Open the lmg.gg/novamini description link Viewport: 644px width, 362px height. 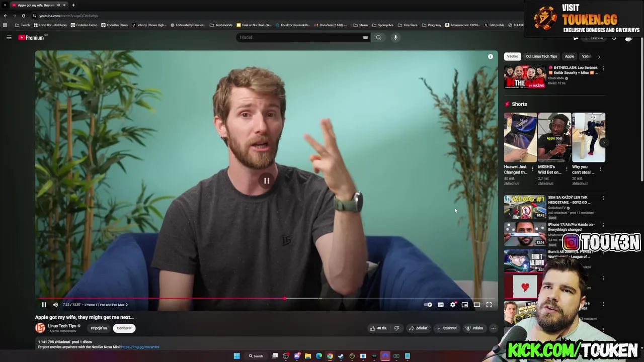[x=140, y=347]
